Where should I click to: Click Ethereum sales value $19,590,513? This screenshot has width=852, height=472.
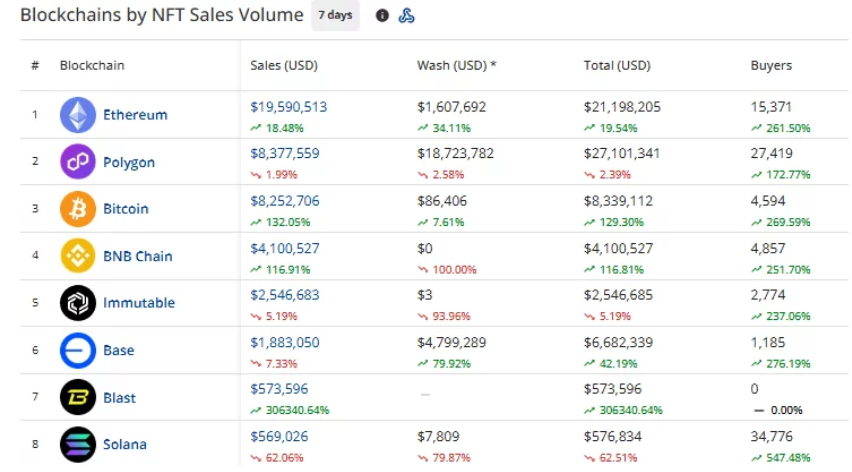coord(289,106)
